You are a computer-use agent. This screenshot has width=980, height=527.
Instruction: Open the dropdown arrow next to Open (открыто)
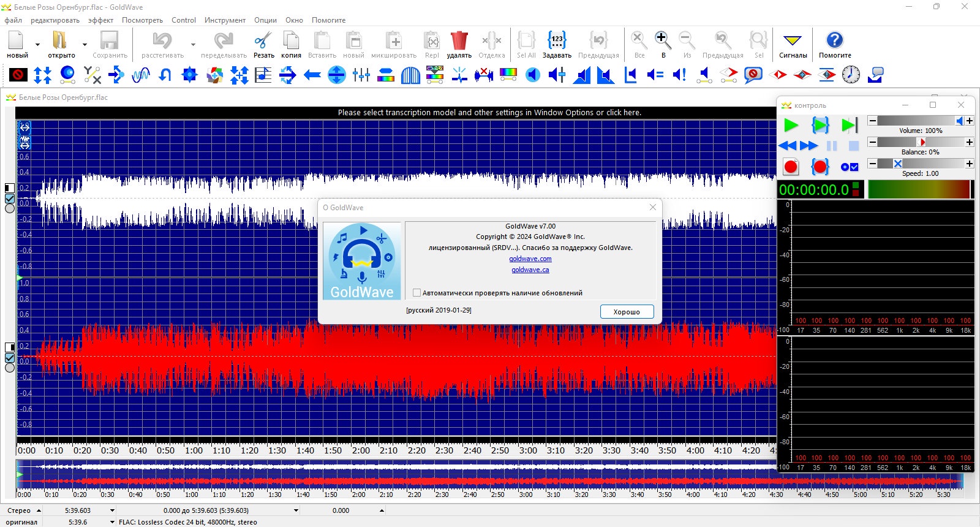(x=85, y=45)
